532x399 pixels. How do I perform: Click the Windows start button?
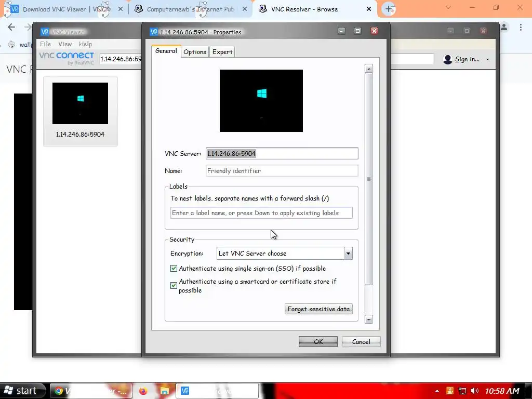tap(23, 391)
